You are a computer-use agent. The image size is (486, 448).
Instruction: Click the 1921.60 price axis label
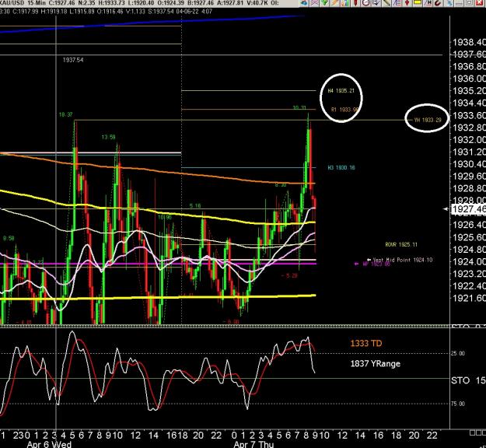coord(469,298)
